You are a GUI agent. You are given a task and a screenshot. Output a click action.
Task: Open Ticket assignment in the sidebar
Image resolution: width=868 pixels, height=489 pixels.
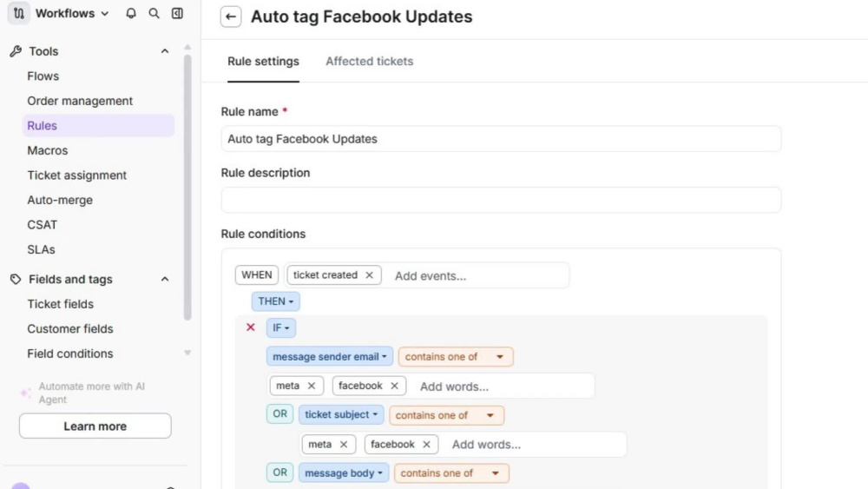coord(77,175)
